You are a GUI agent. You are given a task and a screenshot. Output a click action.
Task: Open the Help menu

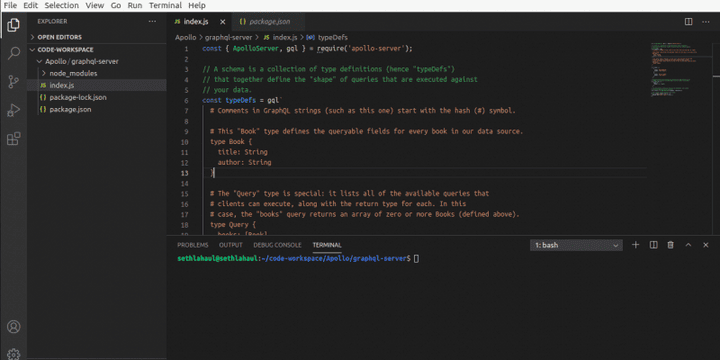point(197,6)
